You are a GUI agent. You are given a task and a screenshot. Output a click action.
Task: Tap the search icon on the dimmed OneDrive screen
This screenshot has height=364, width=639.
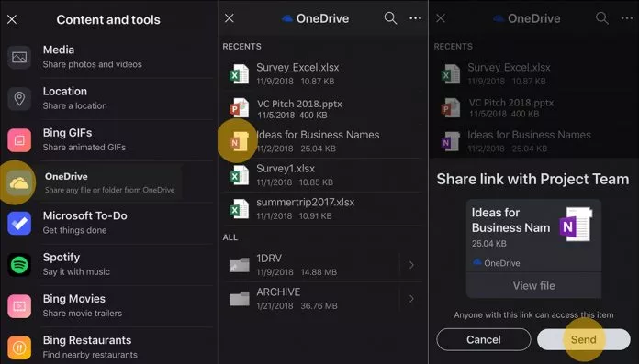click(602, 18)
